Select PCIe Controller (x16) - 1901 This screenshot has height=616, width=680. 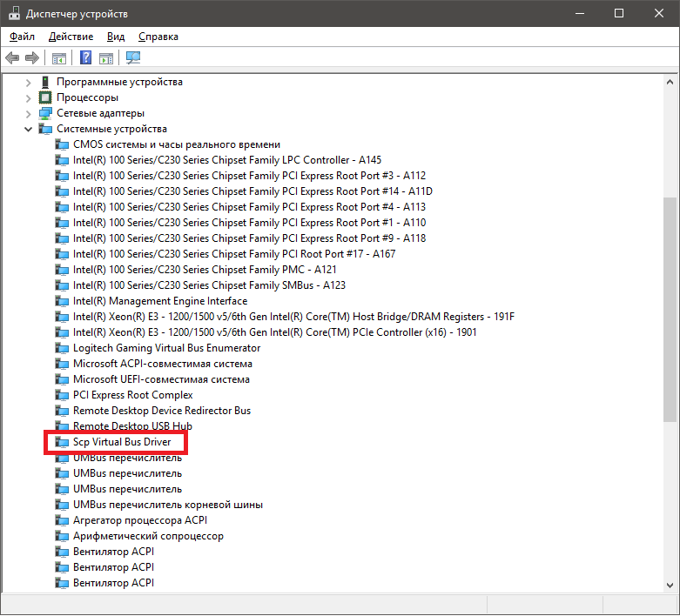click(x=274, y=332)
